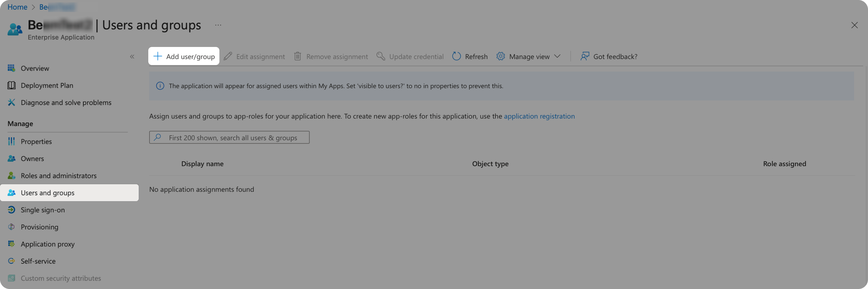Screen dimensions: 868x289
Task: Open the more options ellipsis beside title
Action: click(x=218, y=25)
